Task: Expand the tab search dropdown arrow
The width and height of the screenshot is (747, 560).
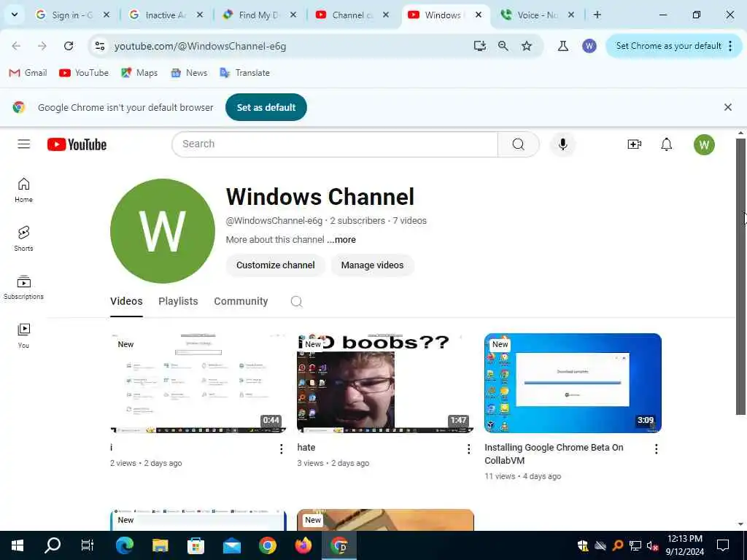Action: click(x=15, y=15)
